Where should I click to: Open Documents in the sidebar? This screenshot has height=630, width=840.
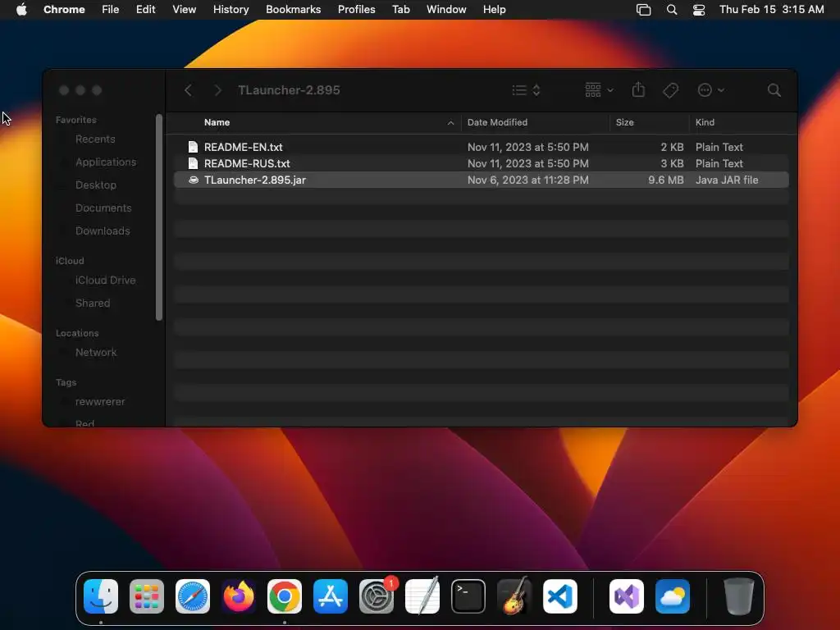103,208
